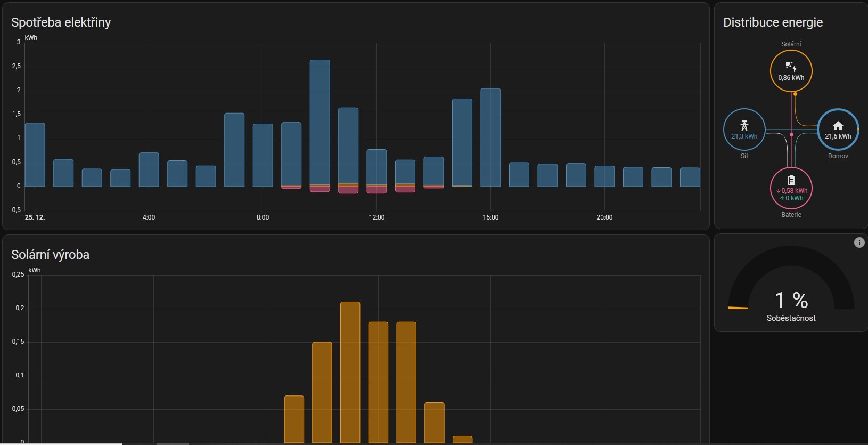Click the Solární výroba card title
868x445 pixels.
point(50,255)
